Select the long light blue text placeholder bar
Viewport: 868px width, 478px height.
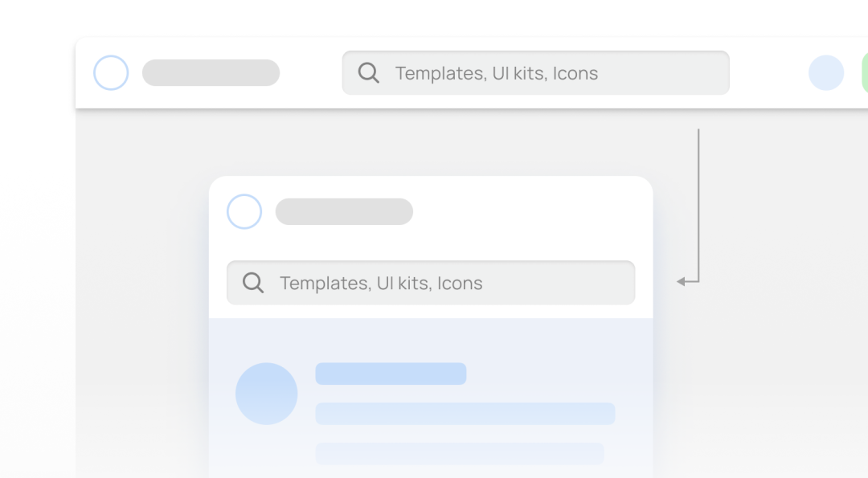coord(465,414)
